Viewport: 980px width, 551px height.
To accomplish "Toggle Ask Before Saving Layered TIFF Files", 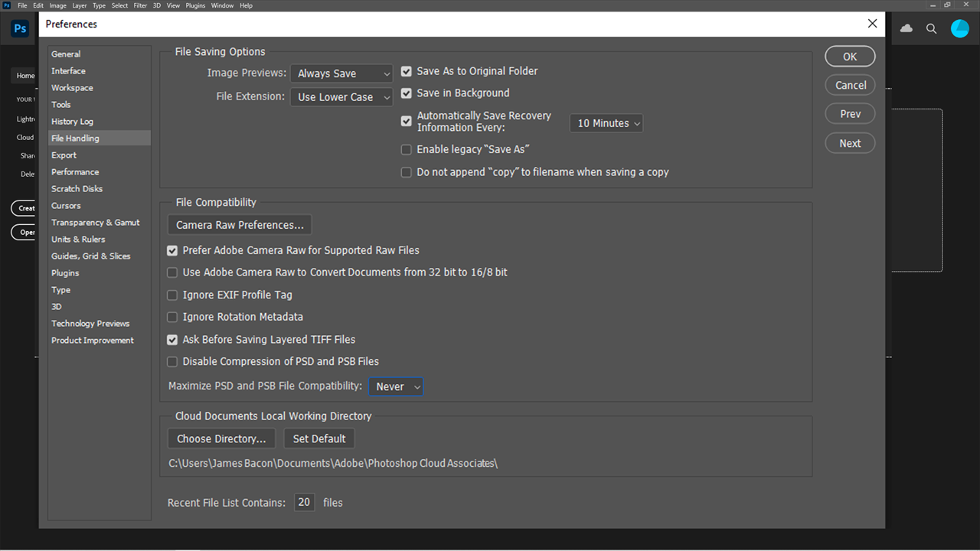I will click(x=172, y=339).
